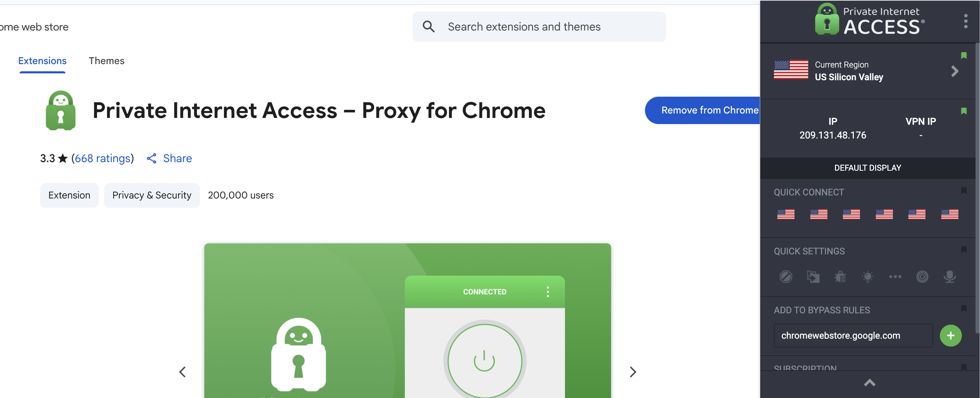Switch to the Themes tab
The image size is (980, 398).
[x=107, y=60]
